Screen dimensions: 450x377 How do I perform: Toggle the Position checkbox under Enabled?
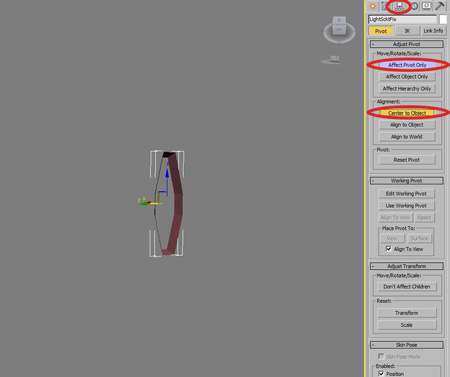tap(381, 374)
